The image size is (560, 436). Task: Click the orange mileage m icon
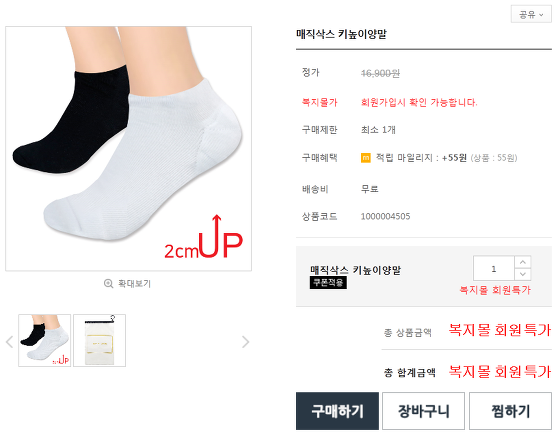tap(366, 157)
